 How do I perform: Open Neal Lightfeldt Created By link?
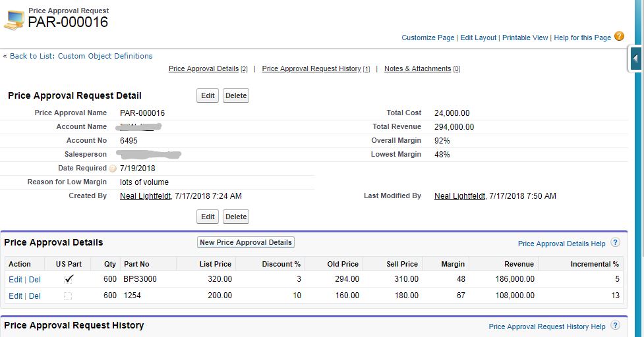click(x=145, y=196)
